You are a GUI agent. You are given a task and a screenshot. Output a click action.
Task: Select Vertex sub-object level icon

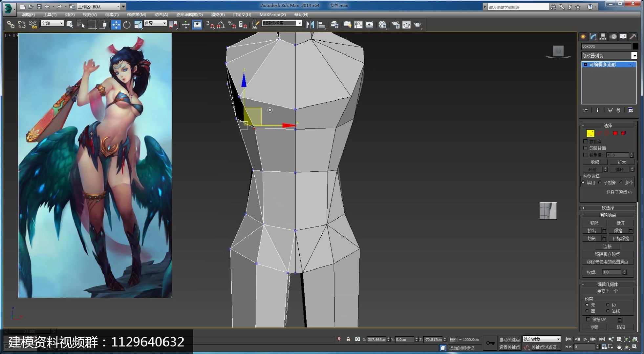[x=590, y=133]
